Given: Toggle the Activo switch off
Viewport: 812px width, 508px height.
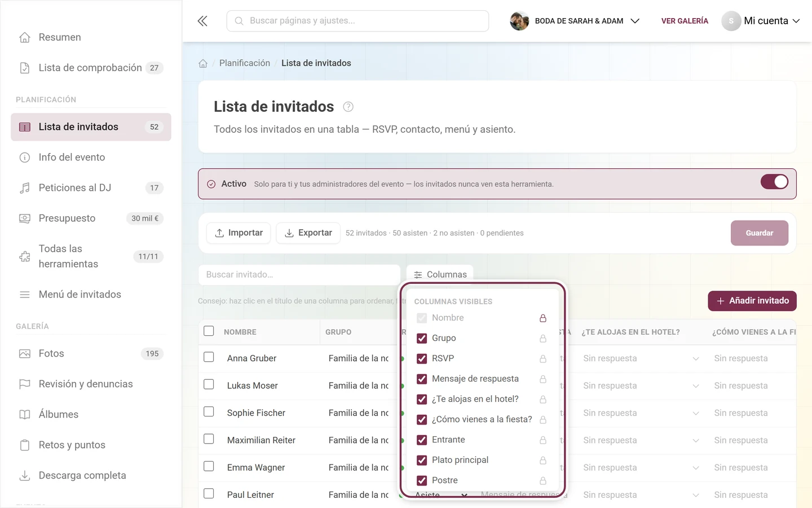Looking at the screenshot, I should (x=774, y=182).
